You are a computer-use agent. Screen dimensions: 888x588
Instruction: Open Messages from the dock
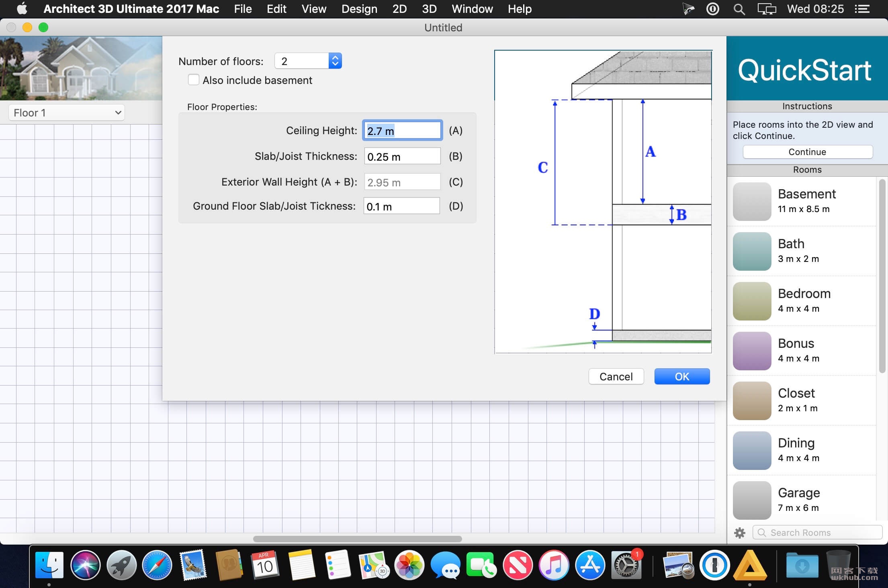click(445, 565)
